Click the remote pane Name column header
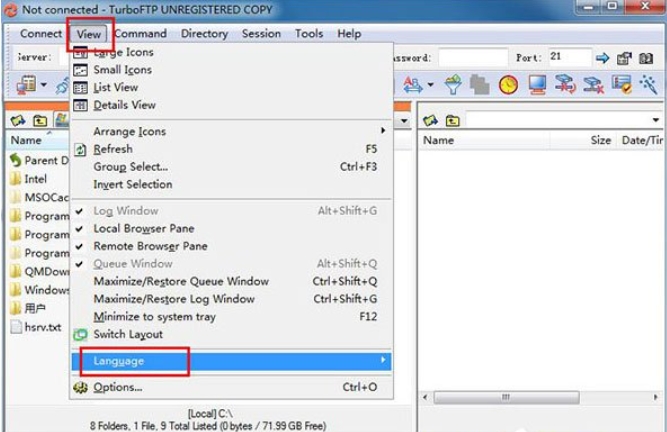 pyautogui.click(x=484, y=140)
